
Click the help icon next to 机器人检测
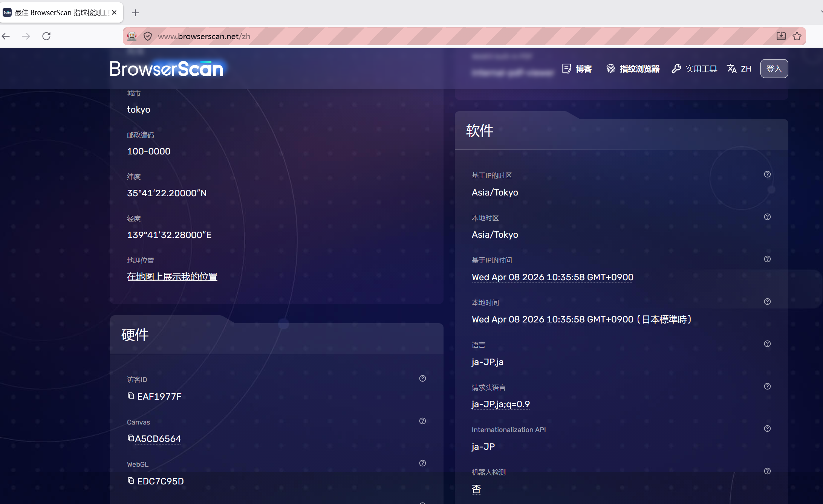pyautogui.click(x=768, y=471)
